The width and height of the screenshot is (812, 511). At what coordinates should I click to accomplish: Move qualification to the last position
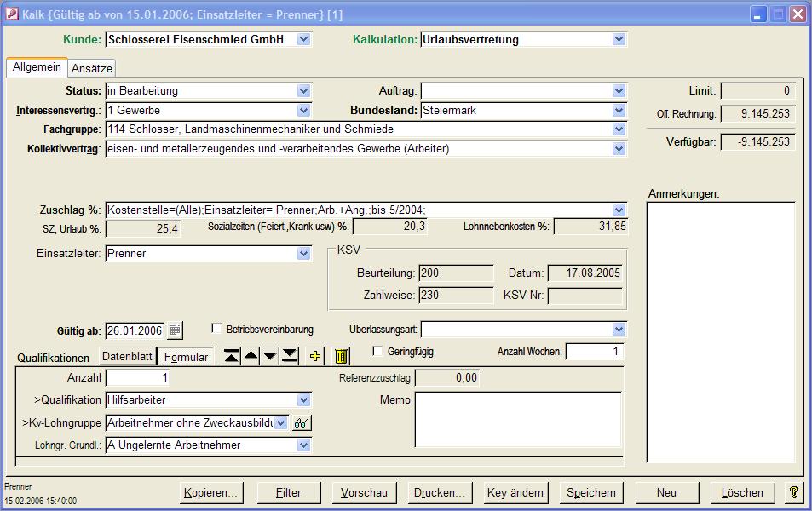coord(289,356)
